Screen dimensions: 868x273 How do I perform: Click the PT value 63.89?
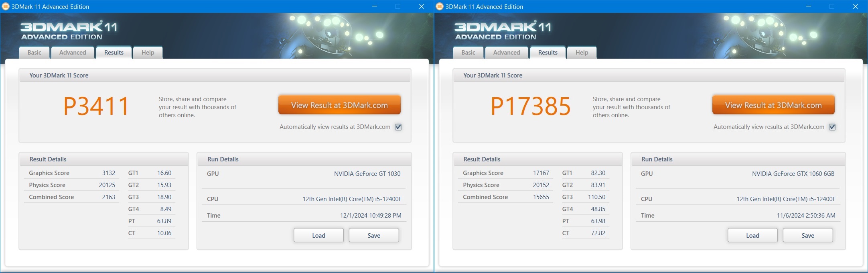(x=164, y=221)
